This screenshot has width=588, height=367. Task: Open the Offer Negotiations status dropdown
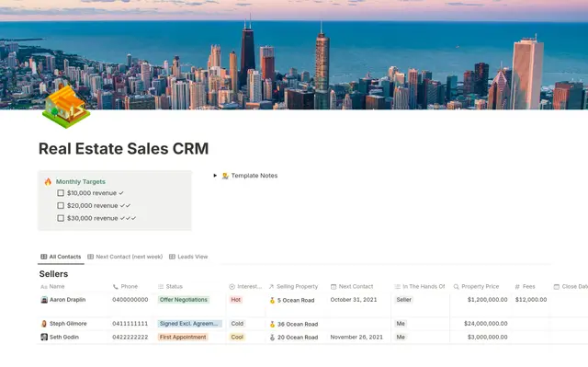pos(184,300)
